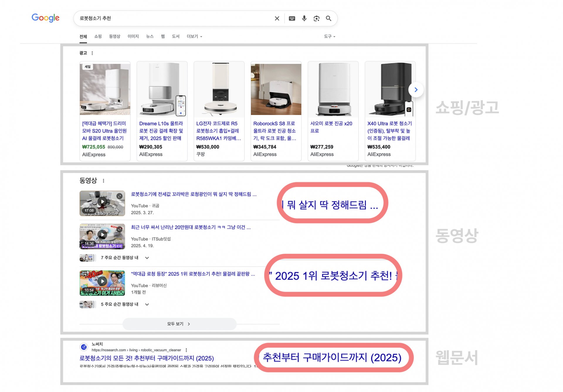Viewport: 563px width, 392px height.
Task: Open the 드리미 모바 S20 Ultra product image
Action: (x=105, y=89)
